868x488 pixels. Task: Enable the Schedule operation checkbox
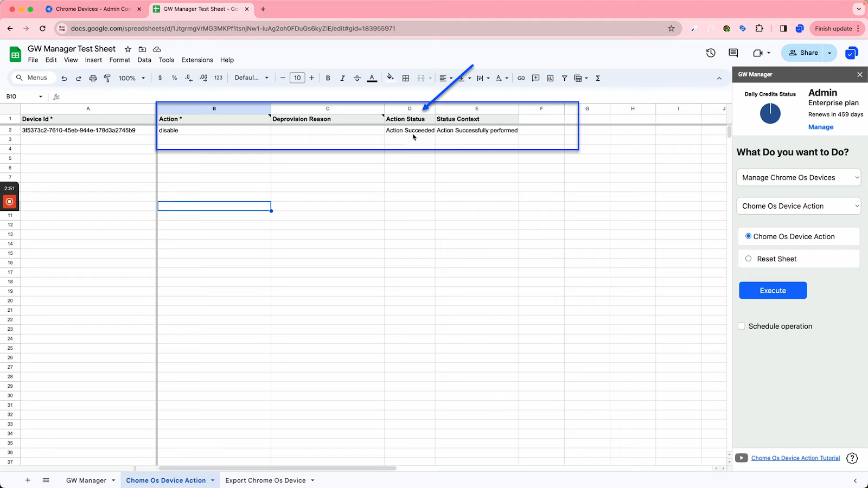(x=741, y=326)
